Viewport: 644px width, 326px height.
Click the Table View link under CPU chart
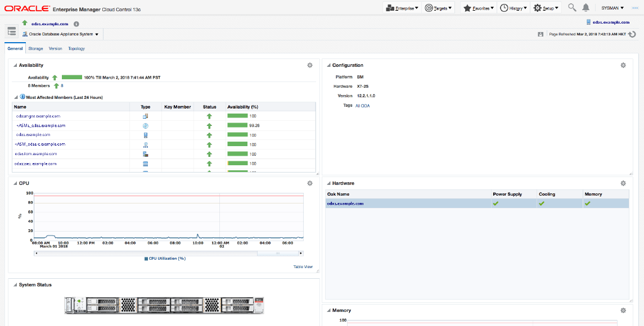tap(303, 266)
